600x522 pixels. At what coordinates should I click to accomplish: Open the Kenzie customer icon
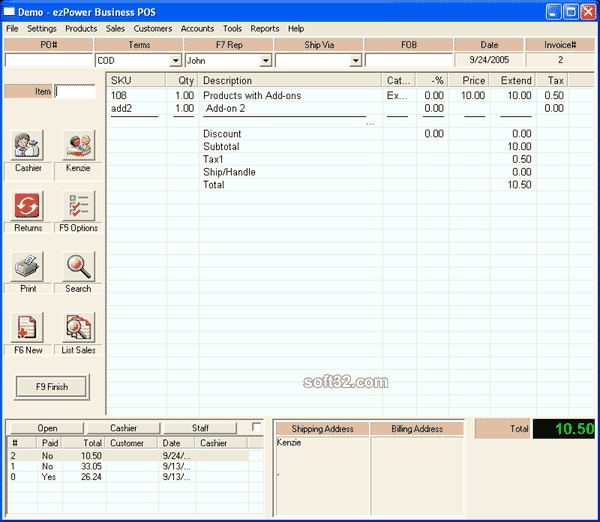click(78, 145)
